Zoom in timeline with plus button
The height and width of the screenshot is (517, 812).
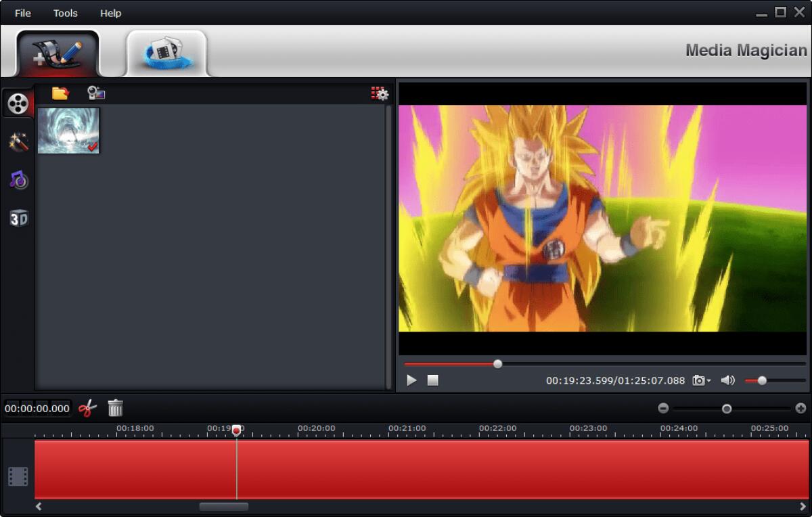801,408
